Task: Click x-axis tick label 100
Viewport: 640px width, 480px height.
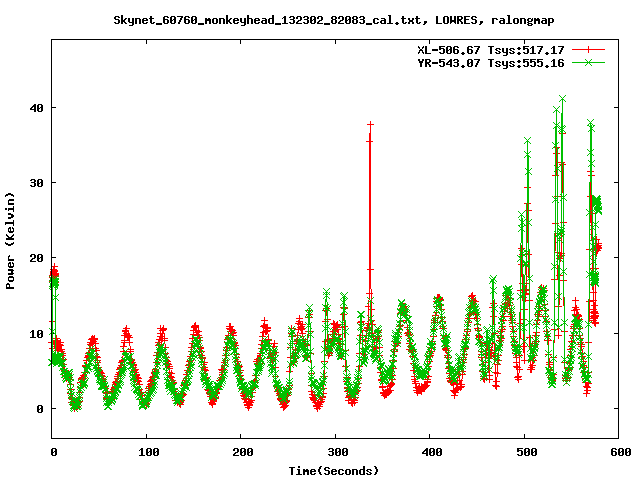Action: coord(148,452)
